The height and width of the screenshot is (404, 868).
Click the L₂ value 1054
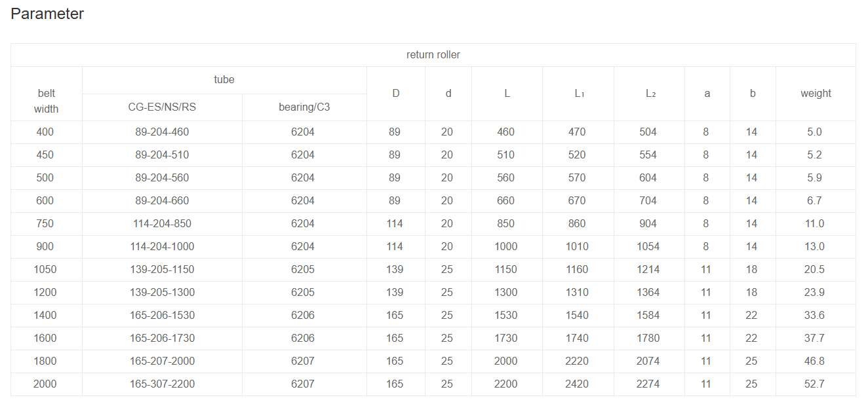(x=648, y=247)
